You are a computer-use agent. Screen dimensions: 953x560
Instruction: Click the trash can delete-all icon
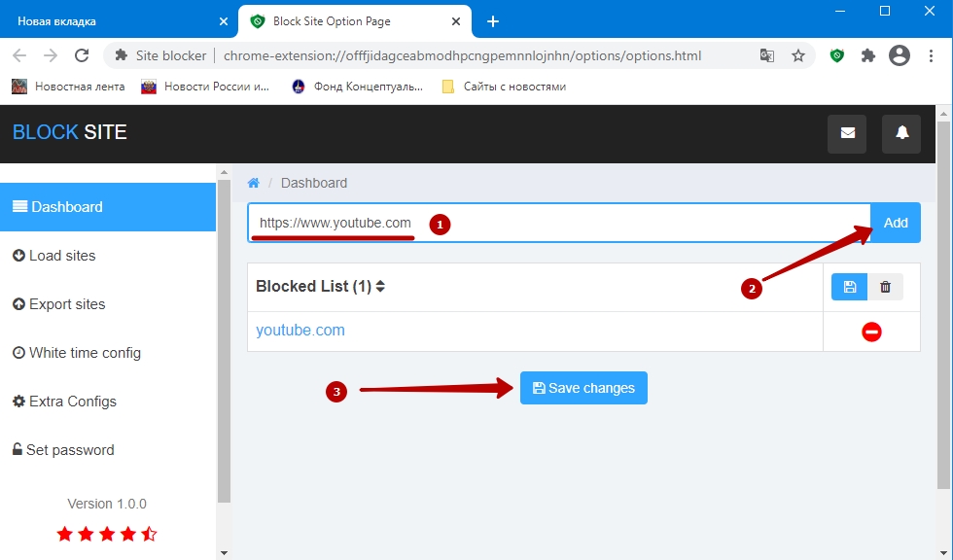885,287
